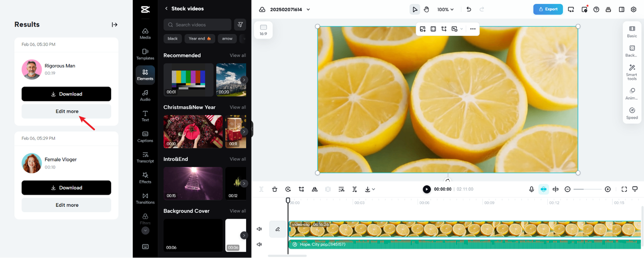The width and height of the screenshot is (644, 258).
Task: View all Intro&End videos
Action: point(238,159)
